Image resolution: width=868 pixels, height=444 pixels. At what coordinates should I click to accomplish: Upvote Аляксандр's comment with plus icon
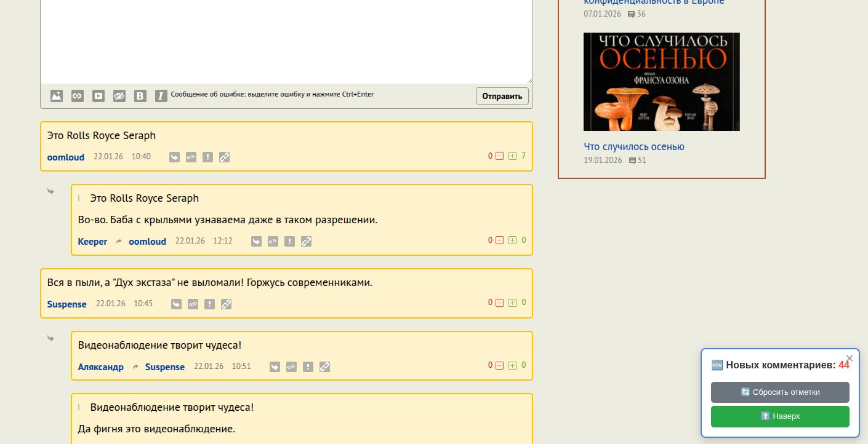click(512, 365)
